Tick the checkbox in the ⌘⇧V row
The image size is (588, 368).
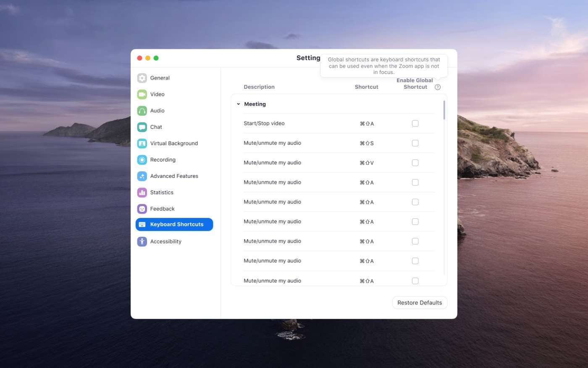coord(415,163)
